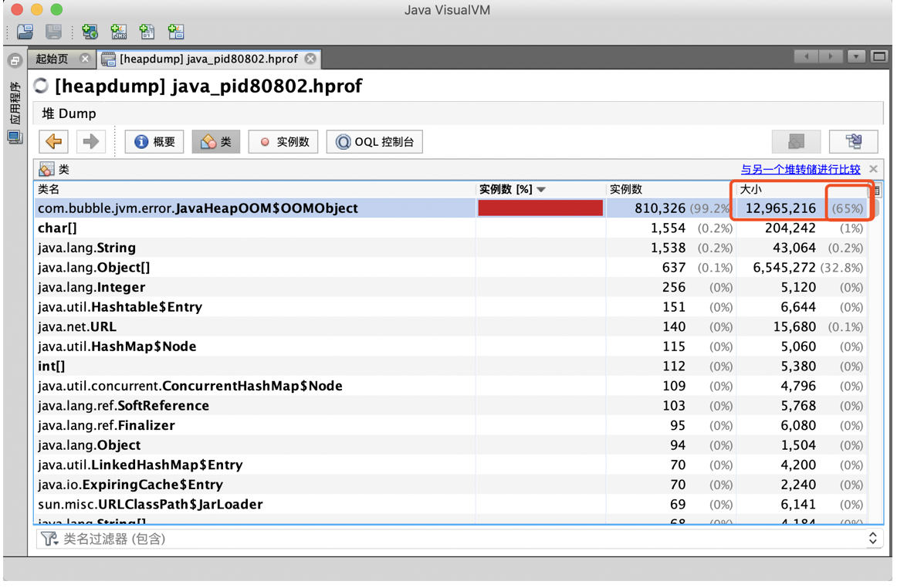This screenshot has height=588, width=897.
Task: Click the back arrow in the heap dump toolbar
Action: (x=54, y=141)
